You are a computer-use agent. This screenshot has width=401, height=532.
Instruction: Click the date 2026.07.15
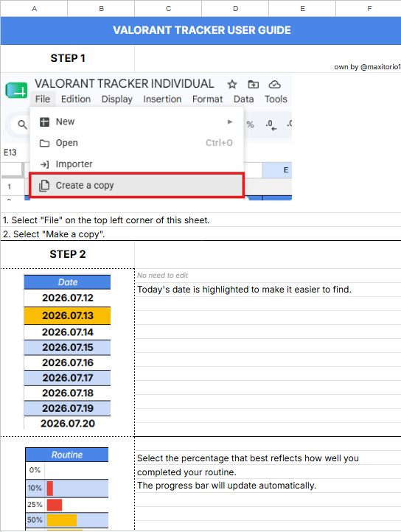(x=67, y=348)
